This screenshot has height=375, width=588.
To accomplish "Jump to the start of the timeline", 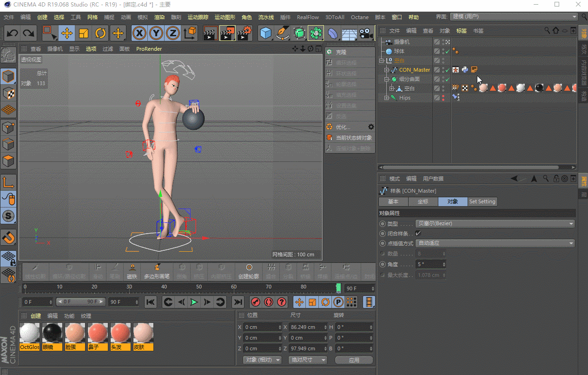I will (150, 302).
